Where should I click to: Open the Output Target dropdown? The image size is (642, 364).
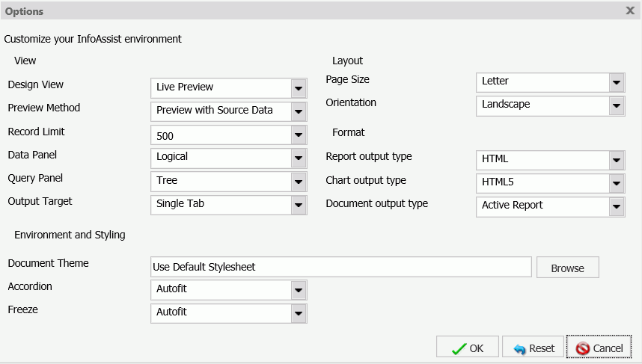tap(228, 205)
